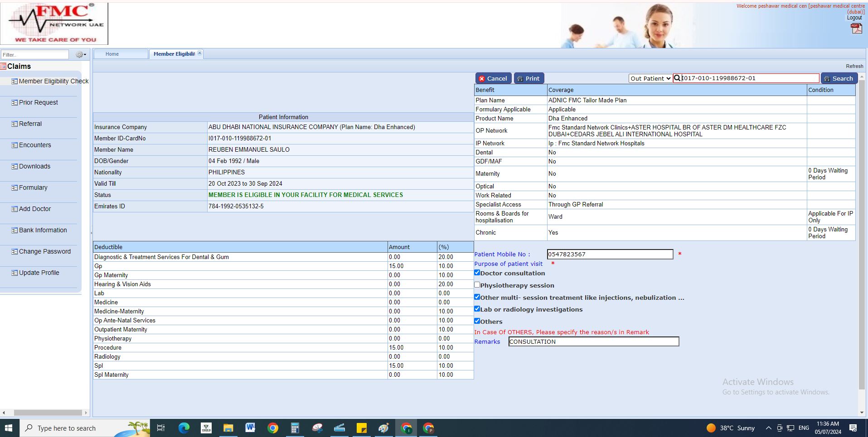868x437 pixels.
Task: Uncheck the Doctor consultation checkbox
Action: coord(477,273)
